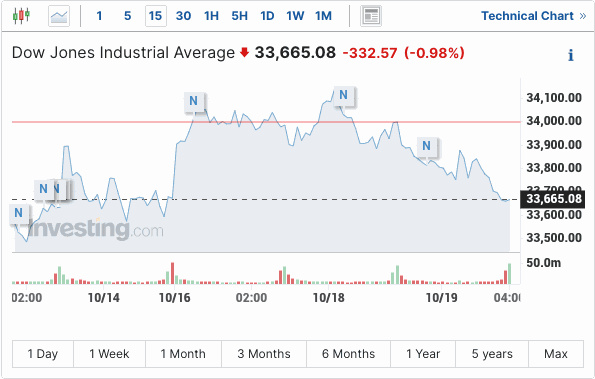The image size is (595, 379).
Task: Click the (-0.98%) percent change
Action: 434,53
